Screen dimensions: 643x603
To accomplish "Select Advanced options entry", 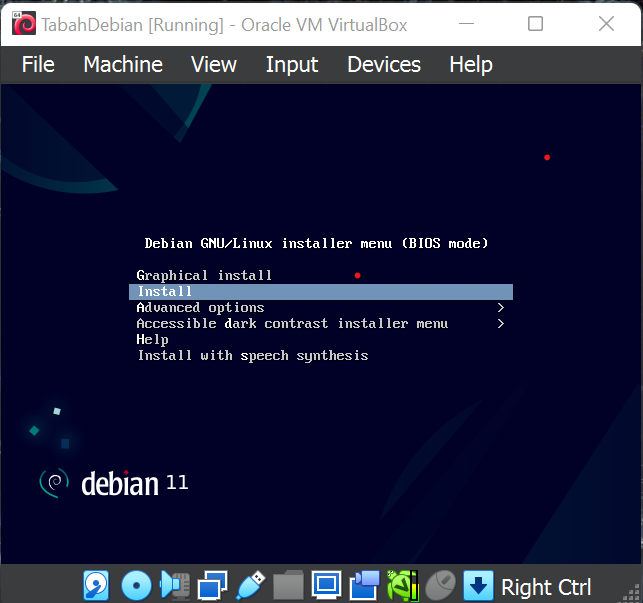I will tap(200, 308).
